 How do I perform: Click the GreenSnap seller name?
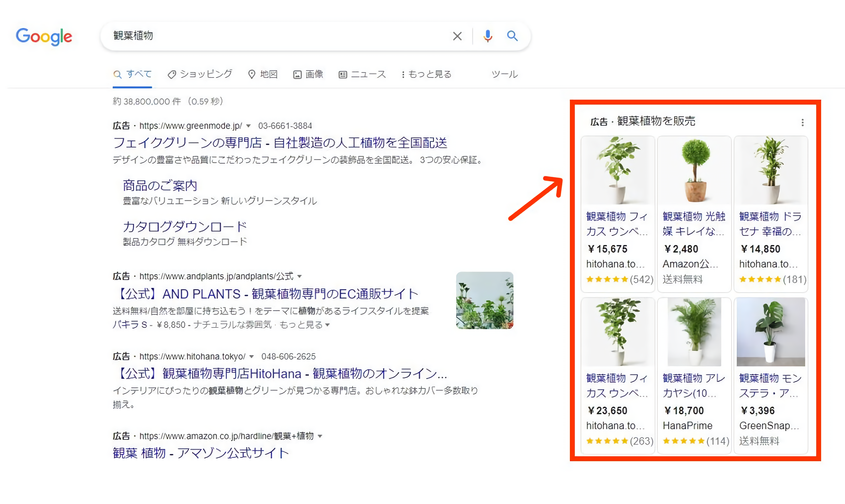[x=769, y=425]
